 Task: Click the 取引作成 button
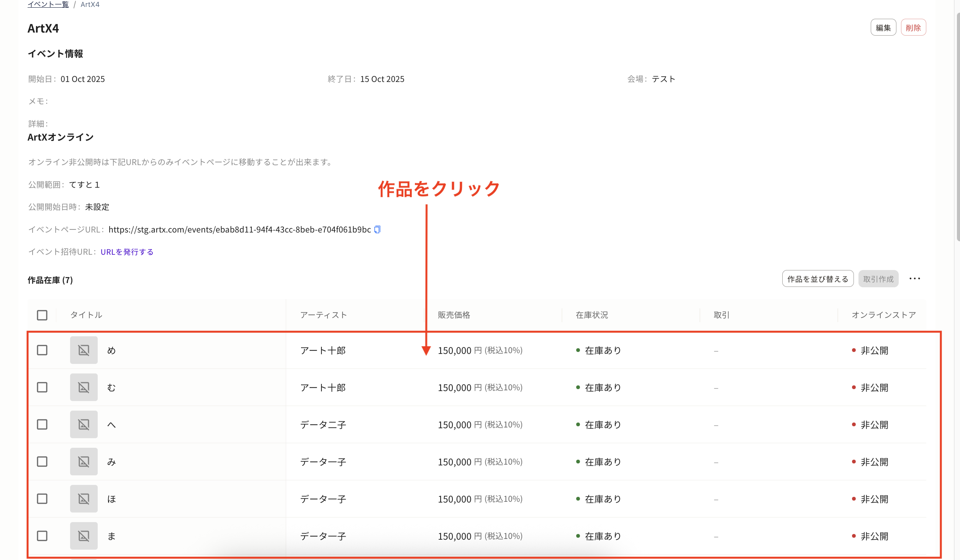click(x=878, y=278)
